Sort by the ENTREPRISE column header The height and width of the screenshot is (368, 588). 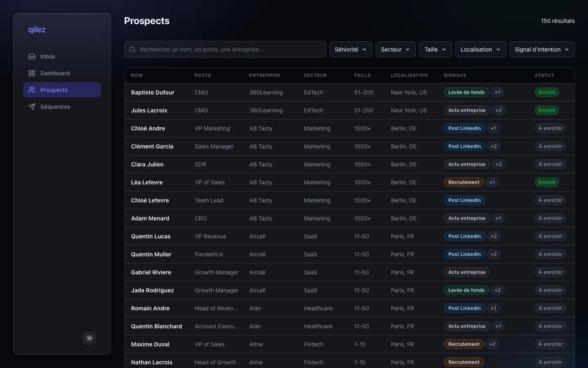(265, 75)
